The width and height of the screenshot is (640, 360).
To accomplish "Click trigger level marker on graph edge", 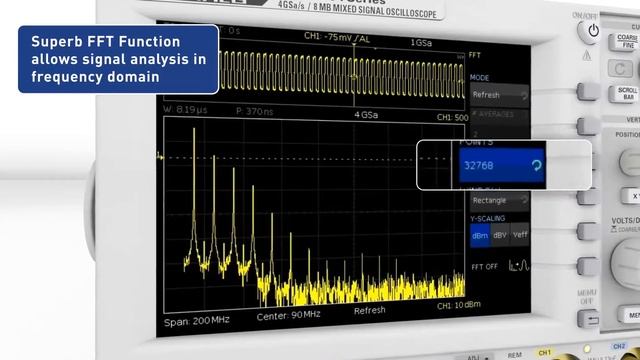I will pyautogui.click(x=160, y=156).
